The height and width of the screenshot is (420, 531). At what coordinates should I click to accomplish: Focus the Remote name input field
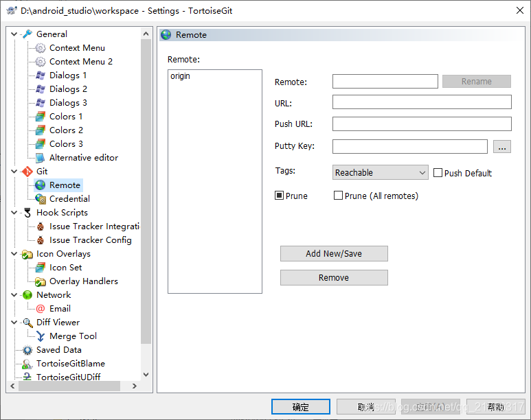(385, 81)
